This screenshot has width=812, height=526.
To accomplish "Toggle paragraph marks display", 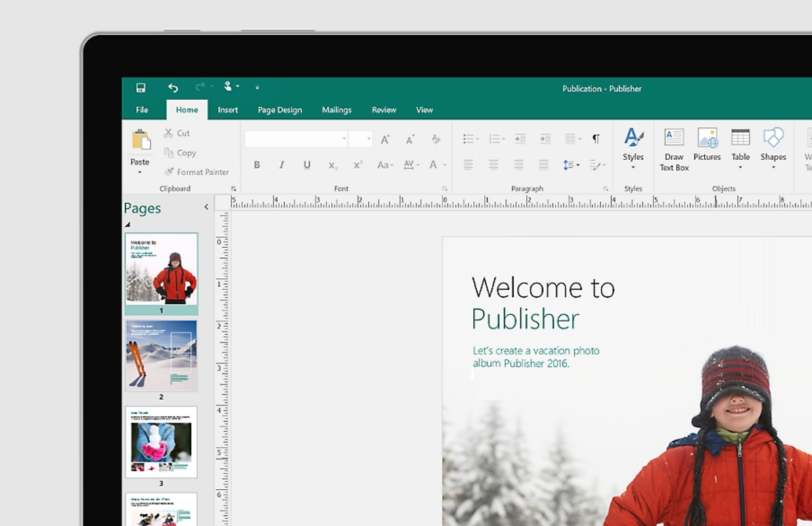I will point(596,139).
